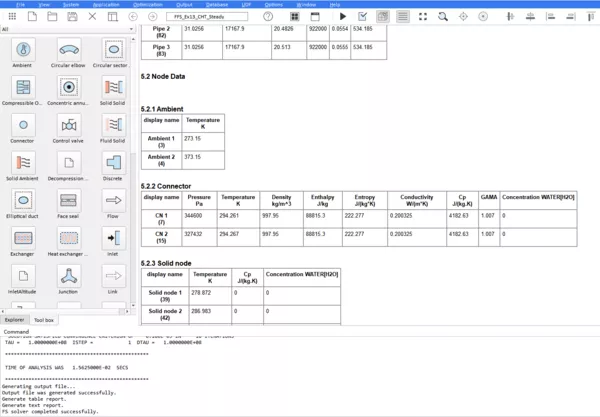Switch to the Explorer tab
The width and height of the screenshot is (600, 417).
click(15, 320)
